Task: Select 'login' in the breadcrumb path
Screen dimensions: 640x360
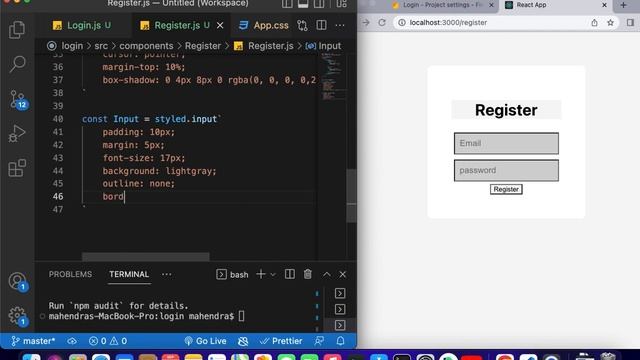Action: coord(72,46)
